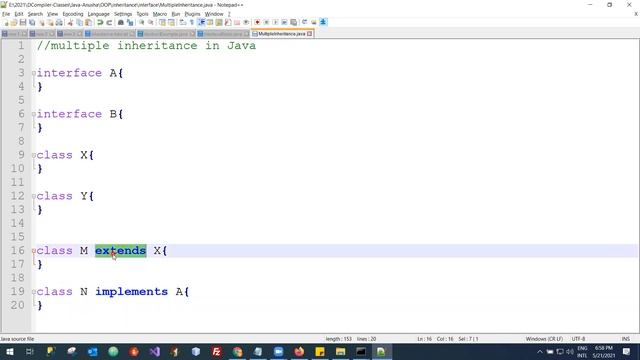640x360 pixels.
Task: Click the comment on line 1
Action: [x=146, y=45]
